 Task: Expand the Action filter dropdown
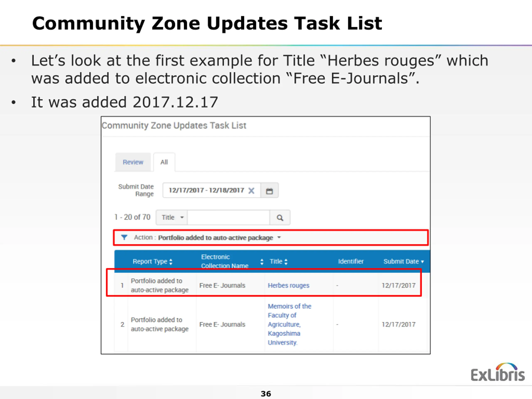pos(279,238)
